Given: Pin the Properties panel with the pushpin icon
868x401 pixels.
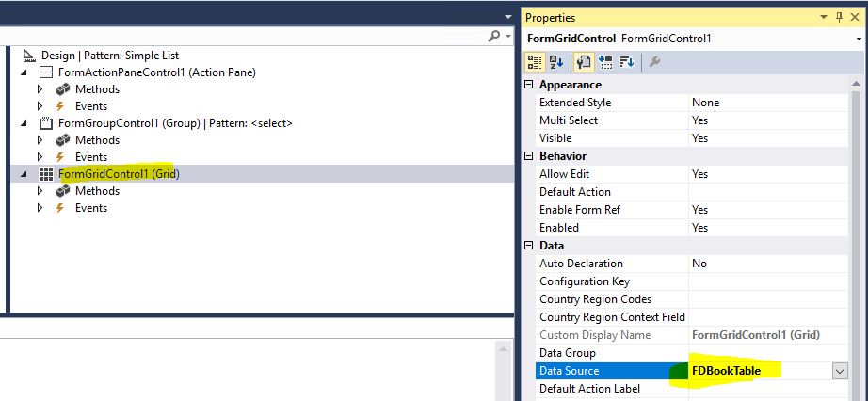Looking at the screenshot, I should tap(840, 18).
